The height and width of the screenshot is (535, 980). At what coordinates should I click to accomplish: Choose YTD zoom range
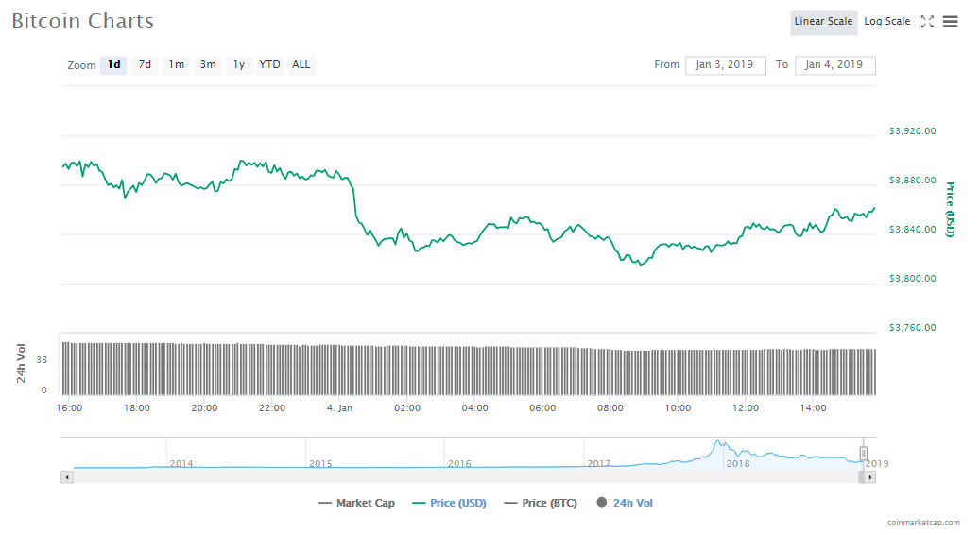pyautogui.click(x=270, y=65)
